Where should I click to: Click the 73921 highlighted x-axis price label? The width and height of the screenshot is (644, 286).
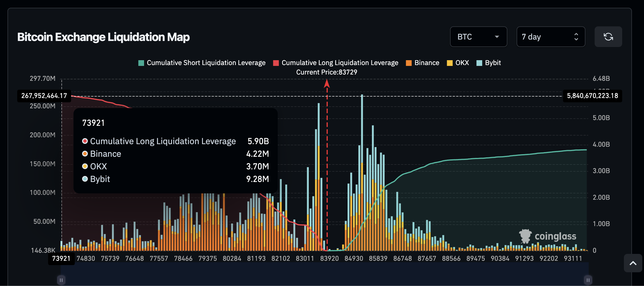tap(61, 258)
